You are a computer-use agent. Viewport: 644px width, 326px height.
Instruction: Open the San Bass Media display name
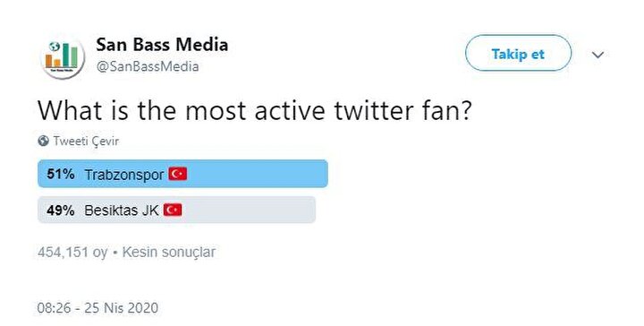[162, 45]
